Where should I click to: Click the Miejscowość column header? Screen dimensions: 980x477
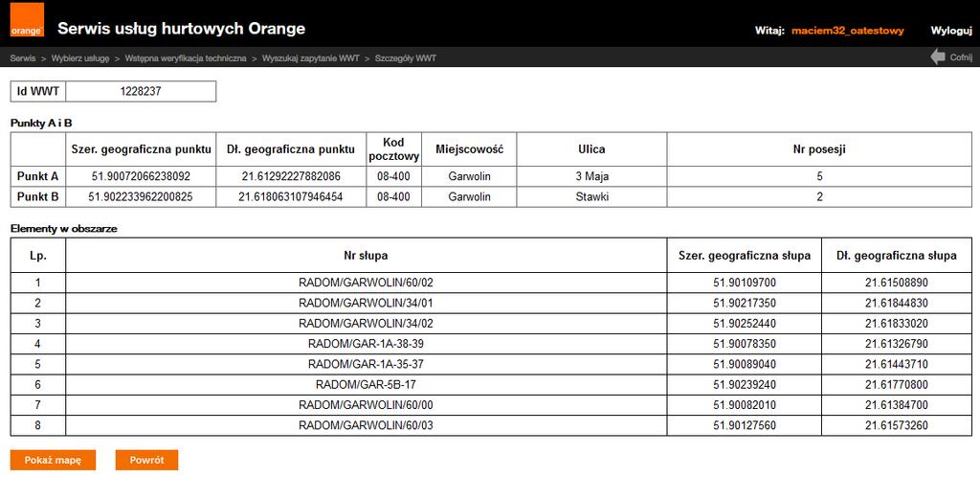click(469, 149)
